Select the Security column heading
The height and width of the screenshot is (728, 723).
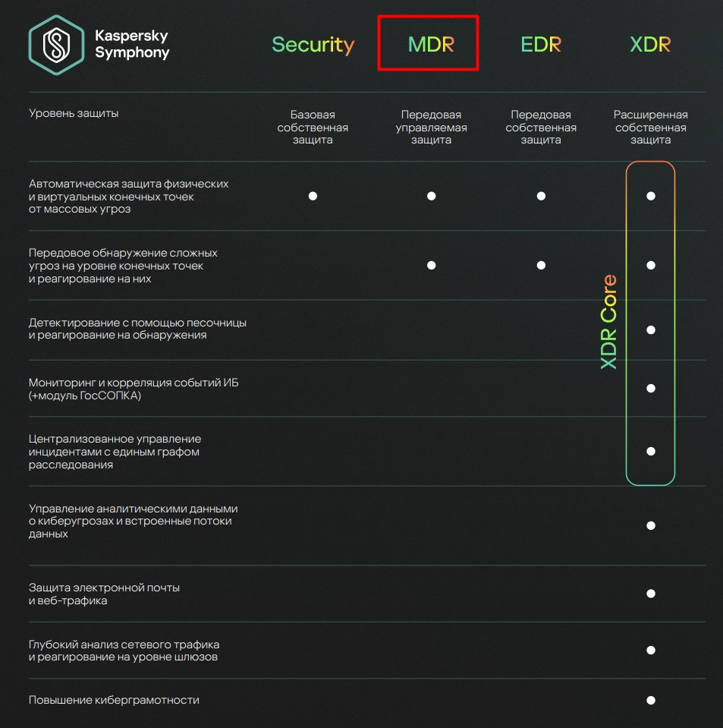[x=313, y=45]
